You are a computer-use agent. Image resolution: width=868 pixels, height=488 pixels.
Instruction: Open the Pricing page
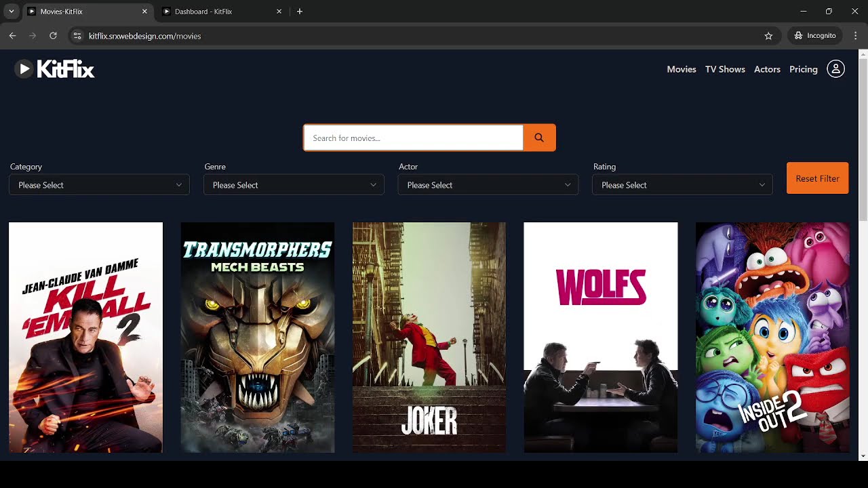804,69
